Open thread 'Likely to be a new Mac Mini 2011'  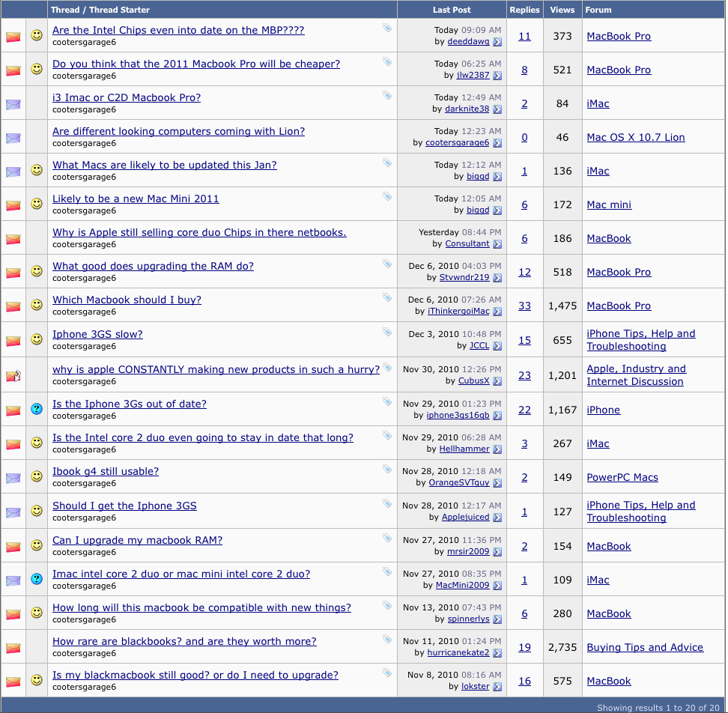click(x=136, y=199)
